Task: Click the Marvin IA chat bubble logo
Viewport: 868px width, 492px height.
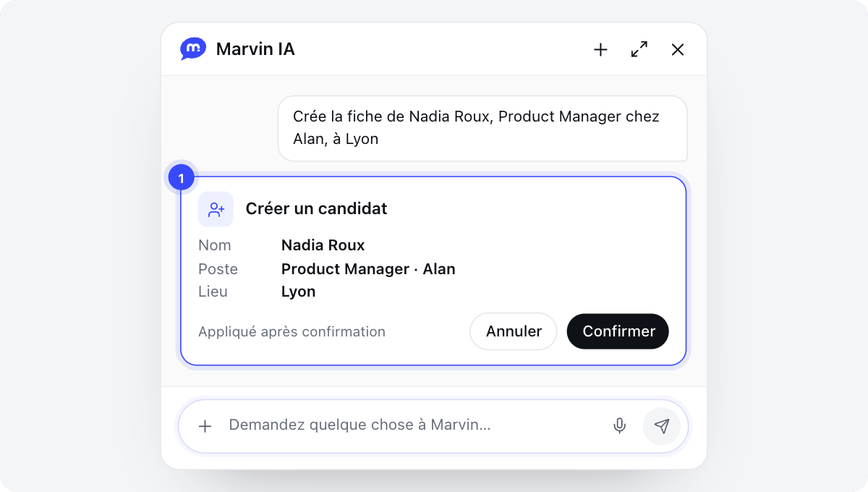Action: click(x=193, y=49)
